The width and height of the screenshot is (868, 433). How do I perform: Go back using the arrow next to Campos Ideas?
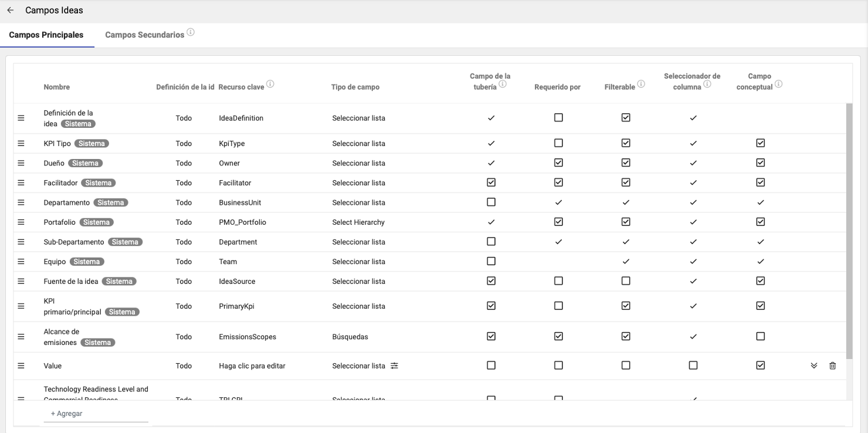tap(11, 11)
